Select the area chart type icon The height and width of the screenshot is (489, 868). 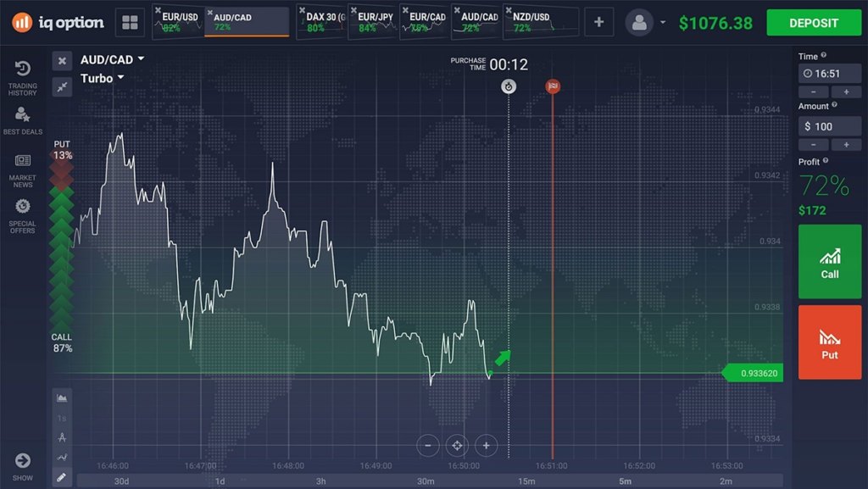pyautogui.click(x=62, y=397)
